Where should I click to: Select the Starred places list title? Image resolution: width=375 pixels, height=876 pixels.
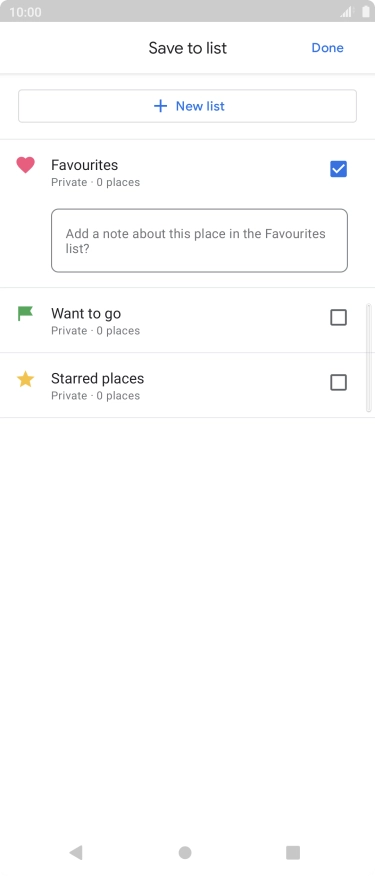pos(98,378)
